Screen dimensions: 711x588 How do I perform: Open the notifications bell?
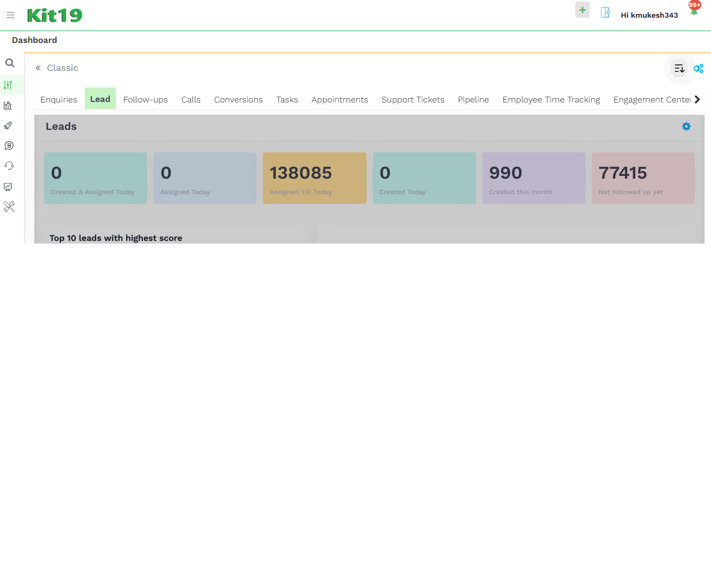pos(694,10)
